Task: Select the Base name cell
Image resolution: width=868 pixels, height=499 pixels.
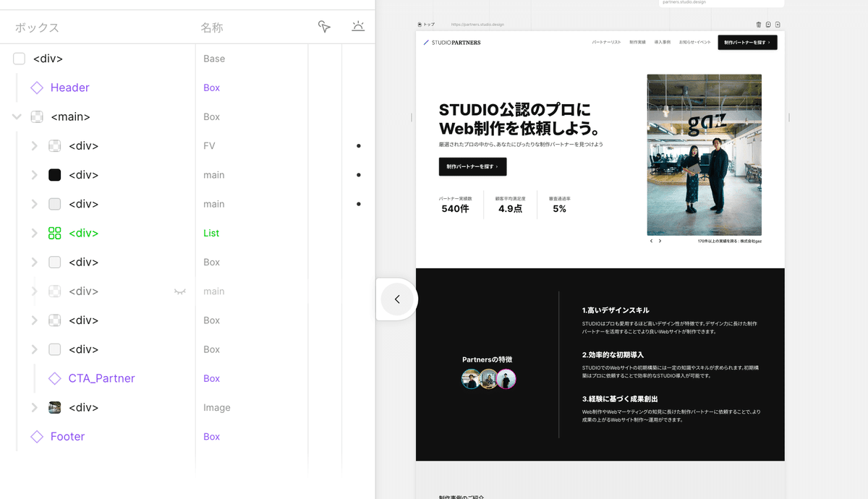Action: [x=214, y=59]
